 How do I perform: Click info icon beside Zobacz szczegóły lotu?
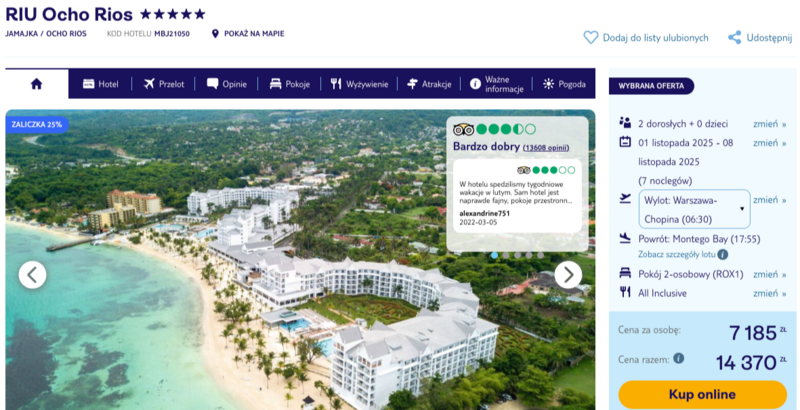click(722, 254)
